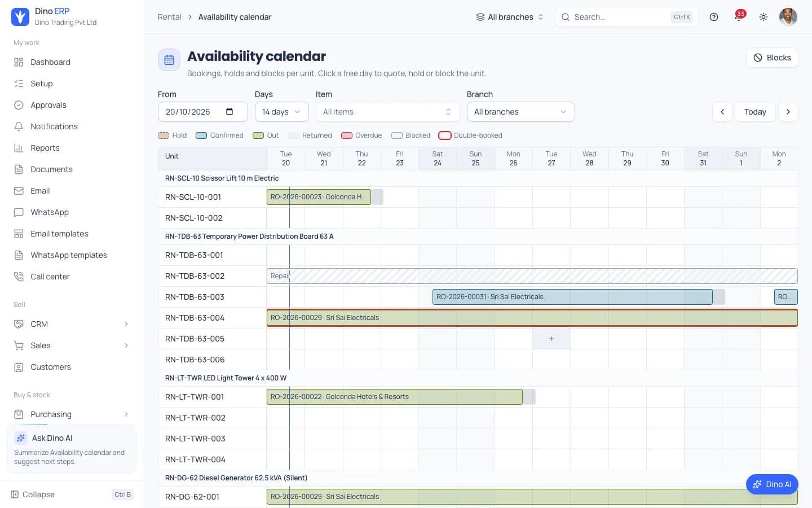Open the date picker calendar icon

point(230,112)
